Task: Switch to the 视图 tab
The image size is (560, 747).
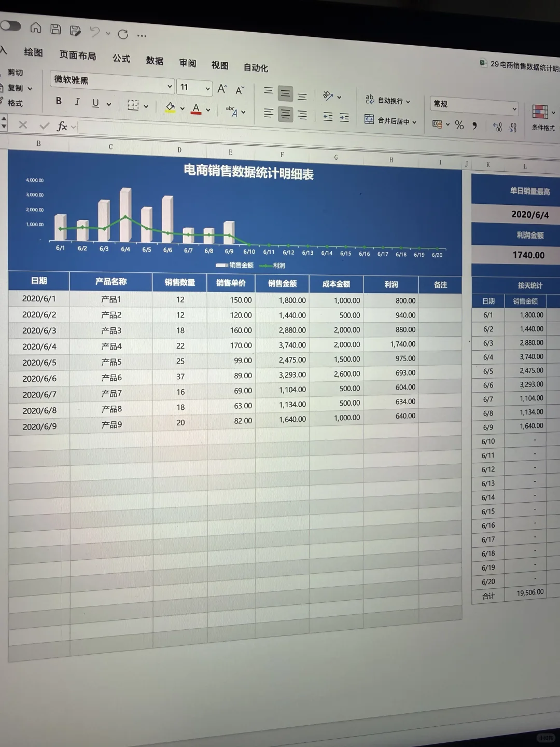Action: click(x=220, y=65)
